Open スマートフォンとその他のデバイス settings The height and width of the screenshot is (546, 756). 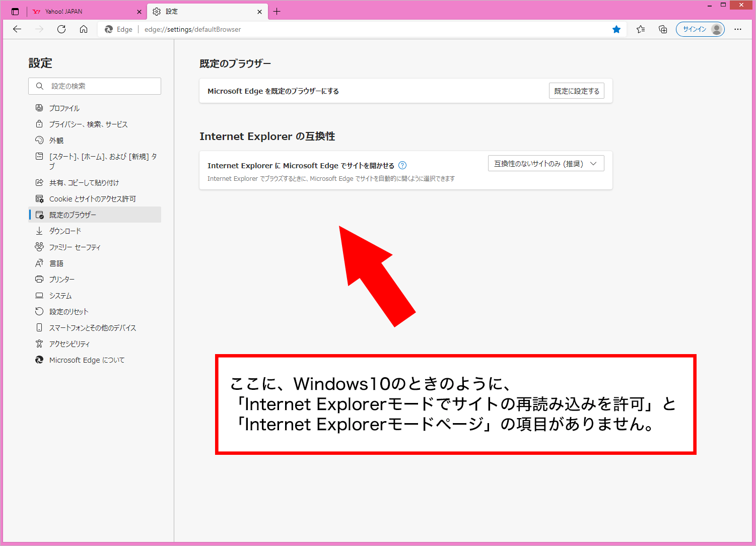pyautogui.click(x=95, y=328)
